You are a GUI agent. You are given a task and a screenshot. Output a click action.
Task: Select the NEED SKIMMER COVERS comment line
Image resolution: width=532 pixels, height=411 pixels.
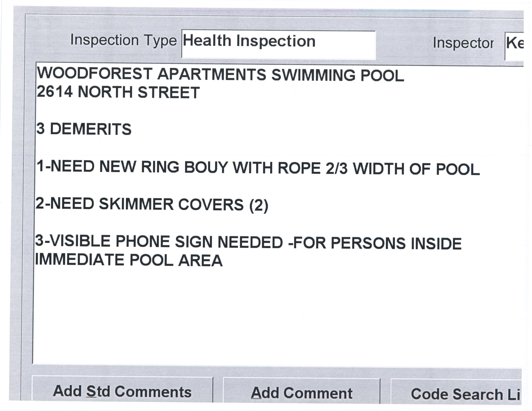tap(152, 205)
